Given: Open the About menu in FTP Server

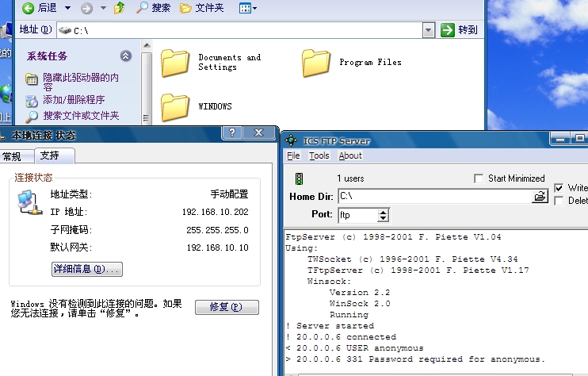Looking at the screenshot, I should [350, 155].
